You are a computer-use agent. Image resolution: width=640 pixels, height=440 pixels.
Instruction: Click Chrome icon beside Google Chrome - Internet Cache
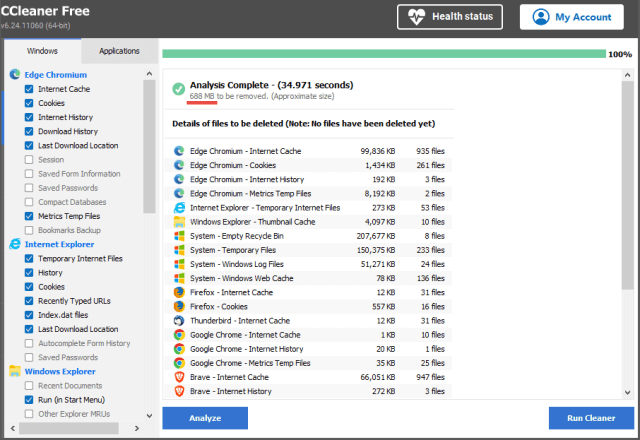coord(179,335)
